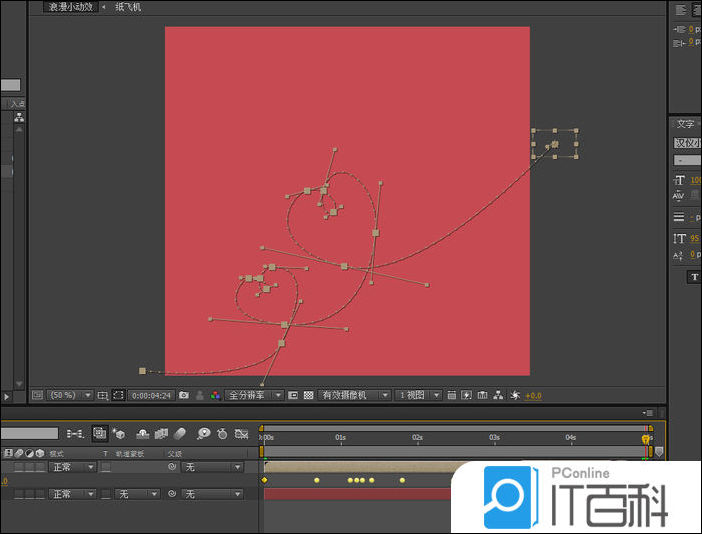The height and width of the screenshot is (534, 702).
Task: Open the 全分辨率 resolution dropdown
Action: click(254, 395)
